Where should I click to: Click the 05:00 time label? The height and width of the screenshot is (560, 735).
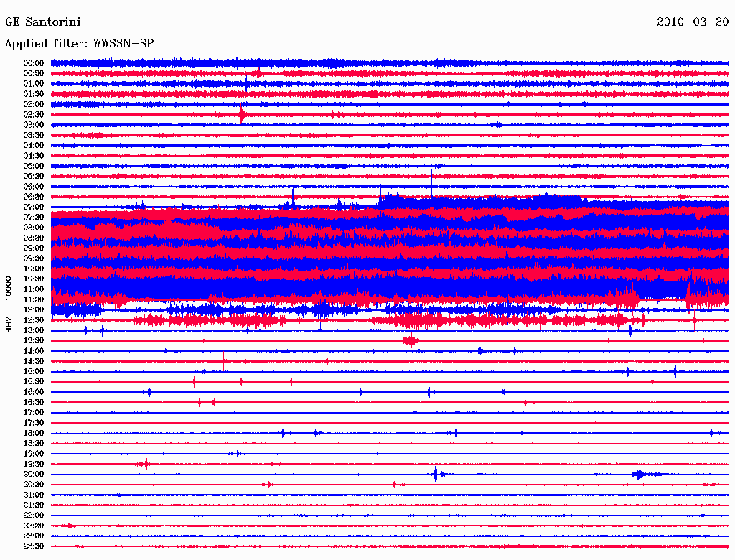34,166
